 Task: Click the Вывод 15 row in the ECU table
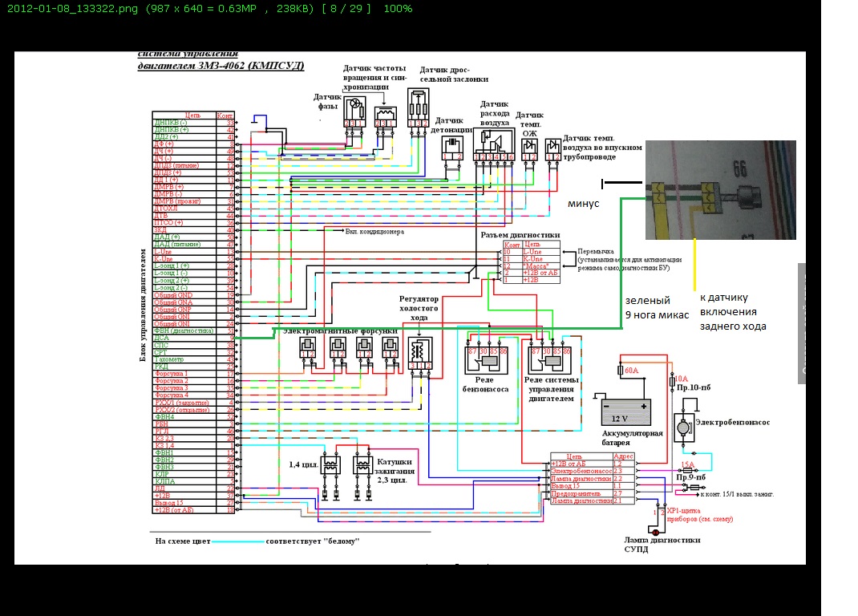point(194,503)
